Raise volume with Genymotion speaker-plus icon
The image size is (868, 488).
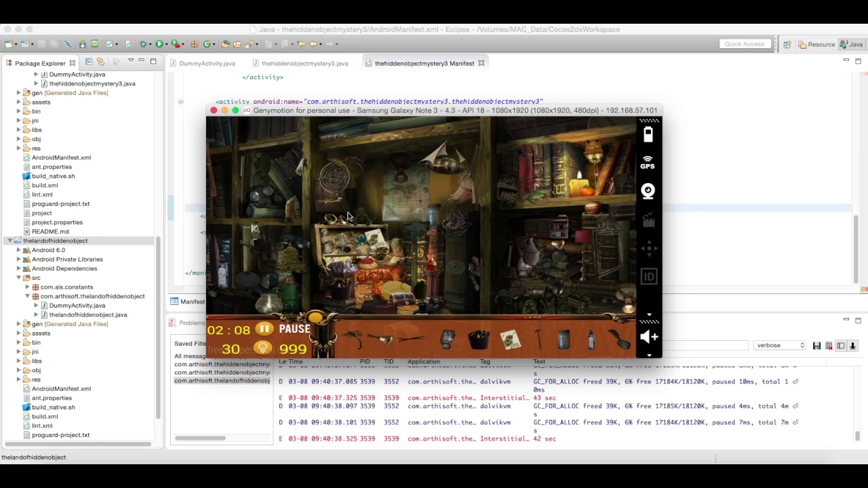649,337
